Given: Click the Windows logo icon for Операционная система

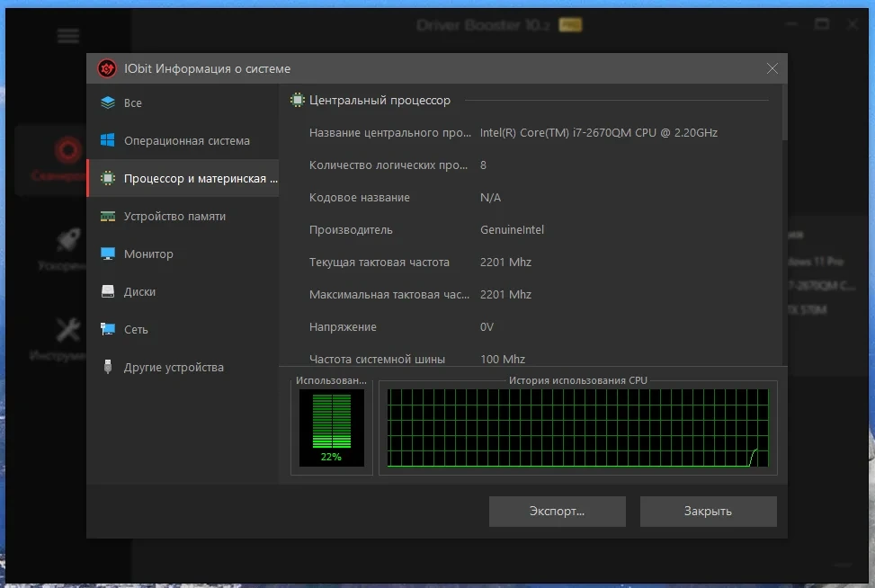Looking at the screenshot, I should click(x=108, y=140).
